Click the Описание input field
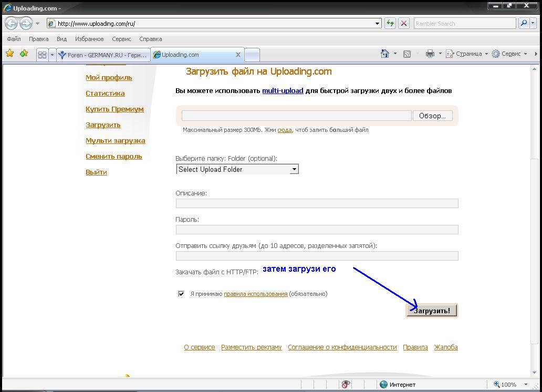542x392 pixels. [x=317, y=203]
